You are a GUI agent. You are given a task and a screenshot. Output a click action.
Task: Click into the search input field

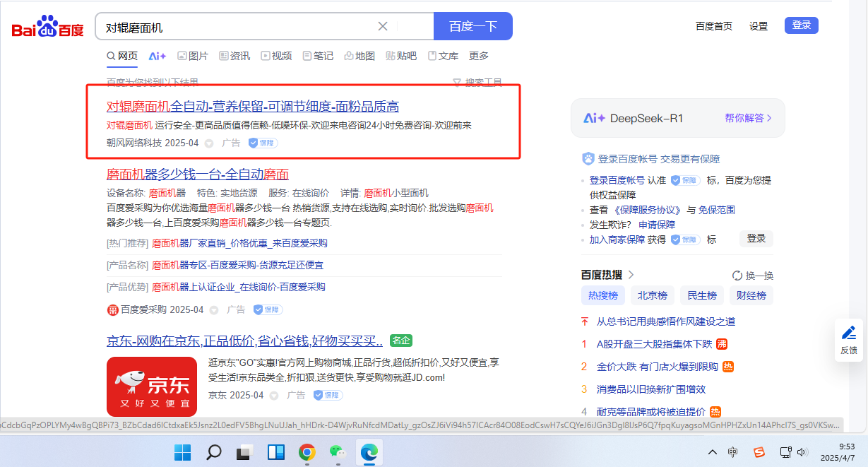coord(237,27)
